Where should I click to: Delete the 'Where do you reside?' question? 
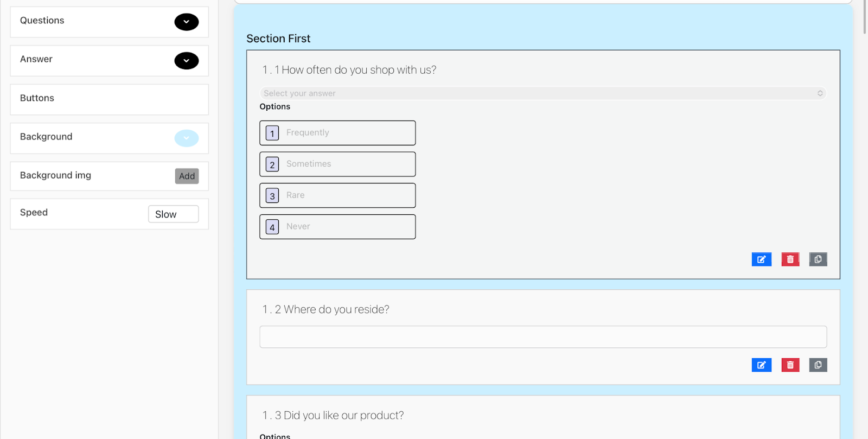[790, 365]
